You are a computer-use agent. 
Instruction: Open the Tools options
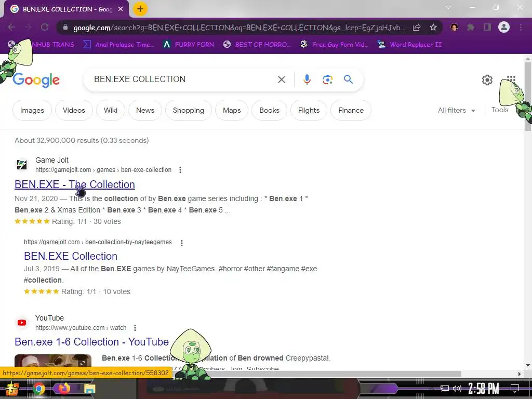pos(500,110)
